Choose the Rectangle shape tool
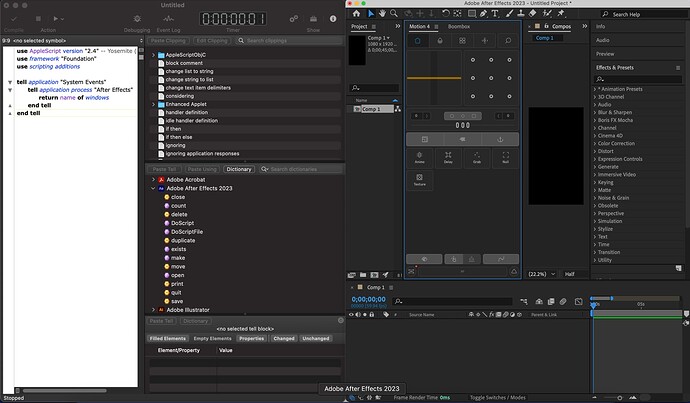The image size is (690, 403). [x=472, y=14]
